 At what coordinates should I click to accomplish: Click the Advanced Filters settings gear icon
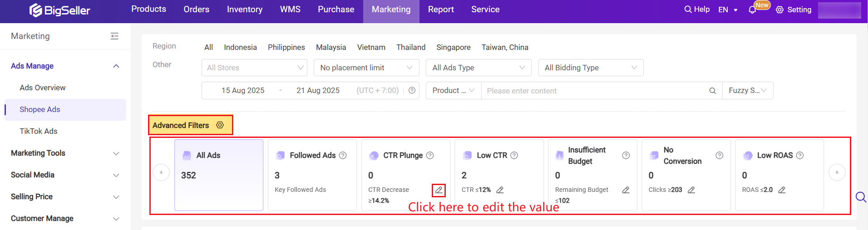tap(220, 125)
